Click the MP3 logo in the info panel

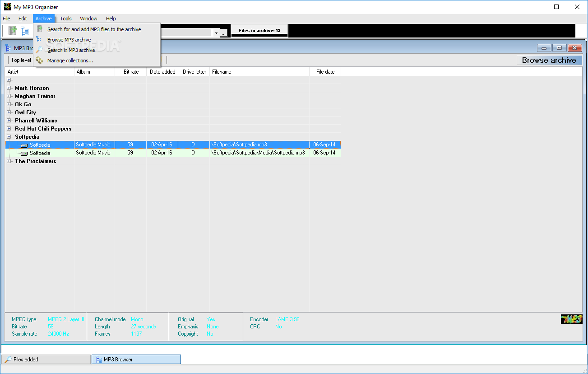point(571,319)
